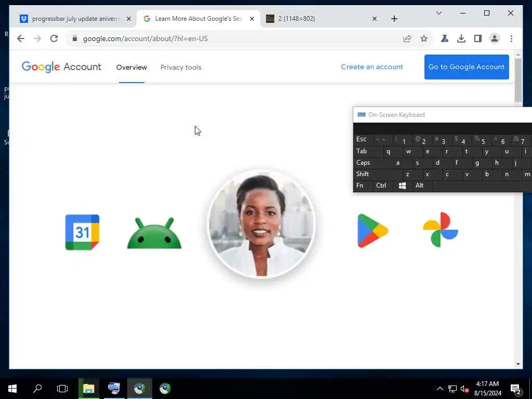Reload the current page

(54, 38)
